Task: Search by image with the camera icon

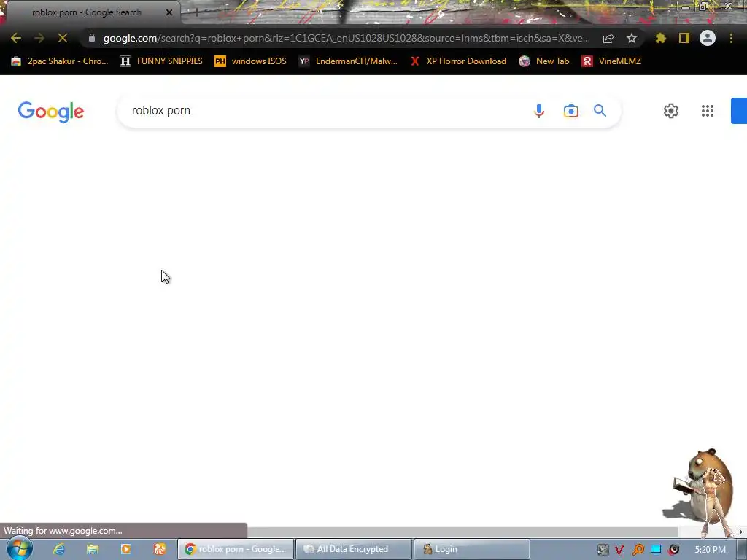Action: click(x=570, y=111)
